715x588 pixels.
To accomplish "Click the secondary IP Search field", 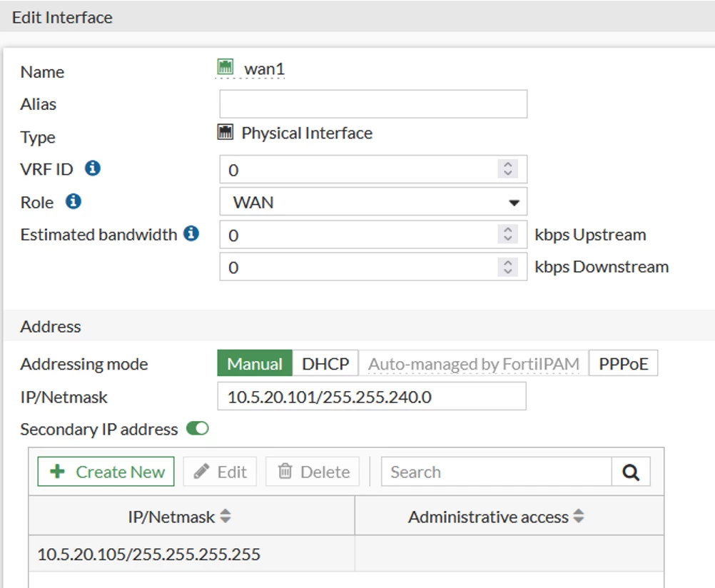I will coord(496,472).
